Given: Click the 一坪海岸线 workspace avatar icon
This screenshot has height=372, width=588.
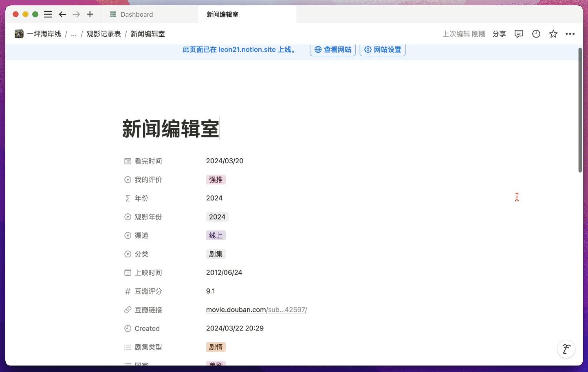Looking at the screenshot, I should (x=19, y=34).
